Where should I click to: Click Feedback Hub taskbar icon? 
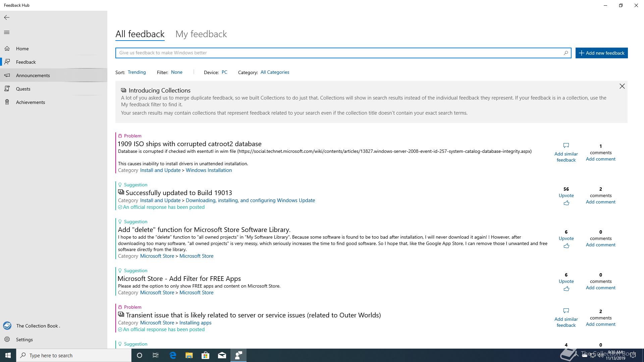click(x=238, y=355)
